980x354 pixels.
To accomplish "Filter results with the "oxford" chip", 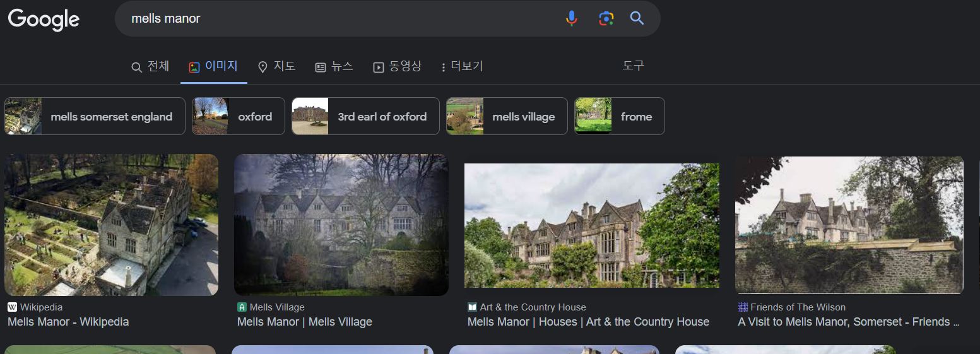I will coord(239,116).
